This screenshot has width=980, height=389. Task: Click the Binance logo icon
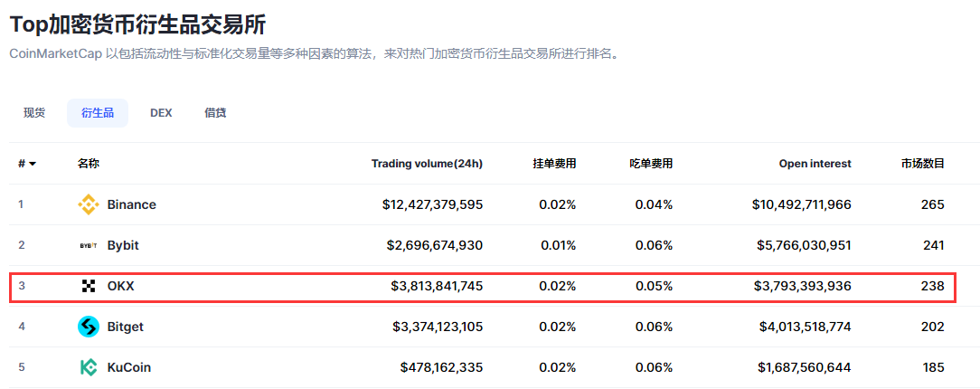click(x=88, y=204)
